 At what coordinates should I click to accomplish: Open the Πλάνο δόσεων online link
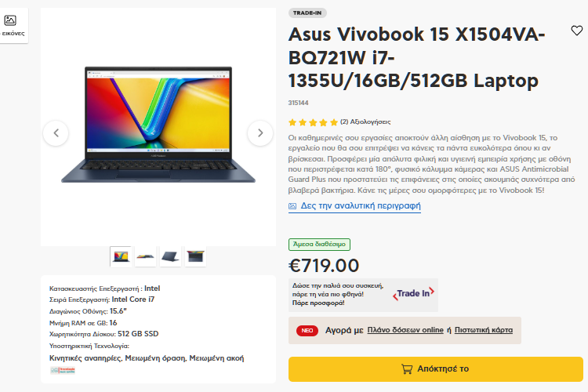405,330
